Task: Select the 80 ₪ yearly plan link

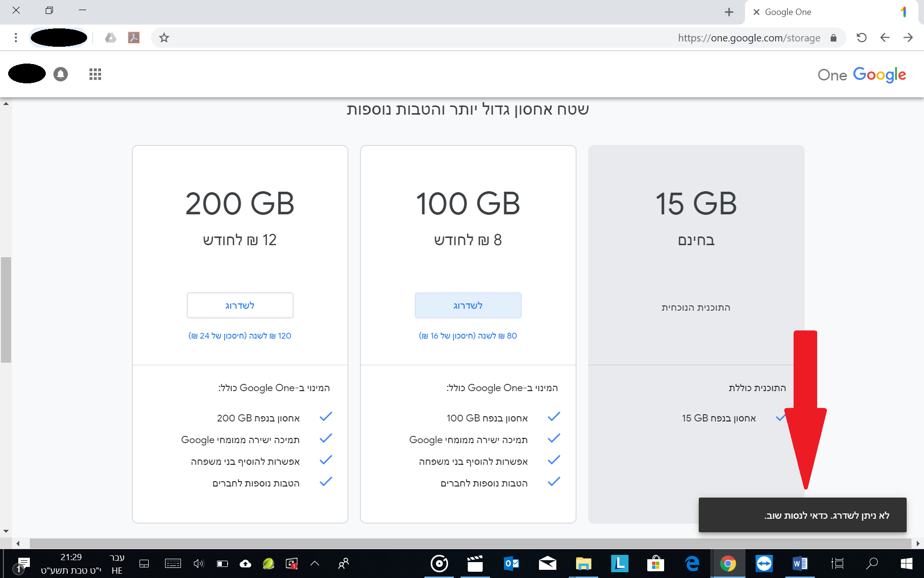Action: pyautogui.click(x=468, y=336)
